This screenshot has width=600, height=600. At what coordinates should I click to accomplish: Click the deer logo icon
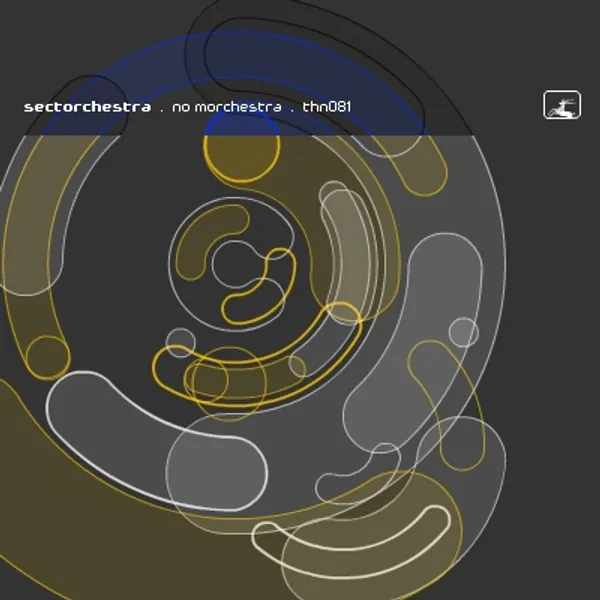pos(562,105)
